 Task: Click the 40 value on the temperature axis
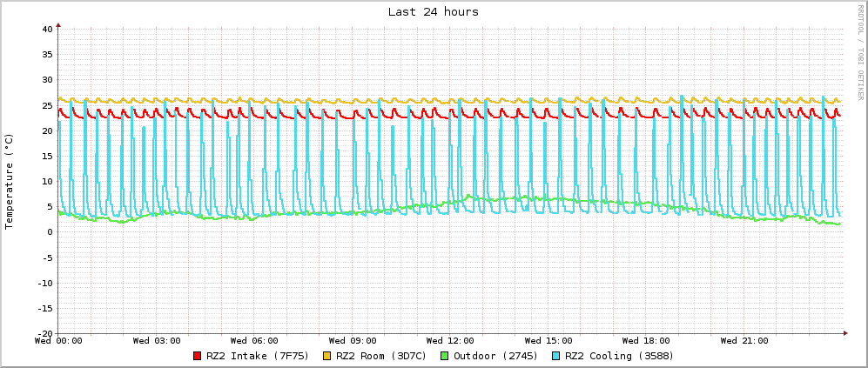48,30
